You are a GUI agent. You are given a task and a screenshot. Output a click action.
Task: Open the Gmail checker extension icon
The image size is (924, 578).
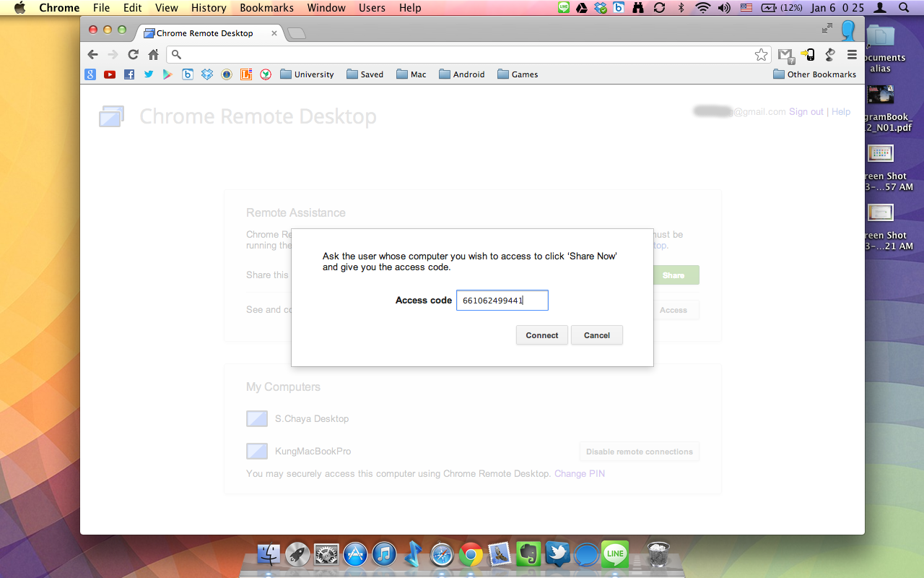[785, 55]
